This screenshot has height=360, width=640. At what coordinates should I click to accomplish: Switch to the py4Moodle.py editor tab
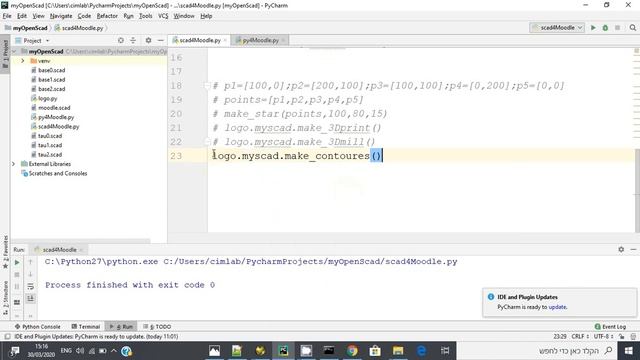click(260, 40)
